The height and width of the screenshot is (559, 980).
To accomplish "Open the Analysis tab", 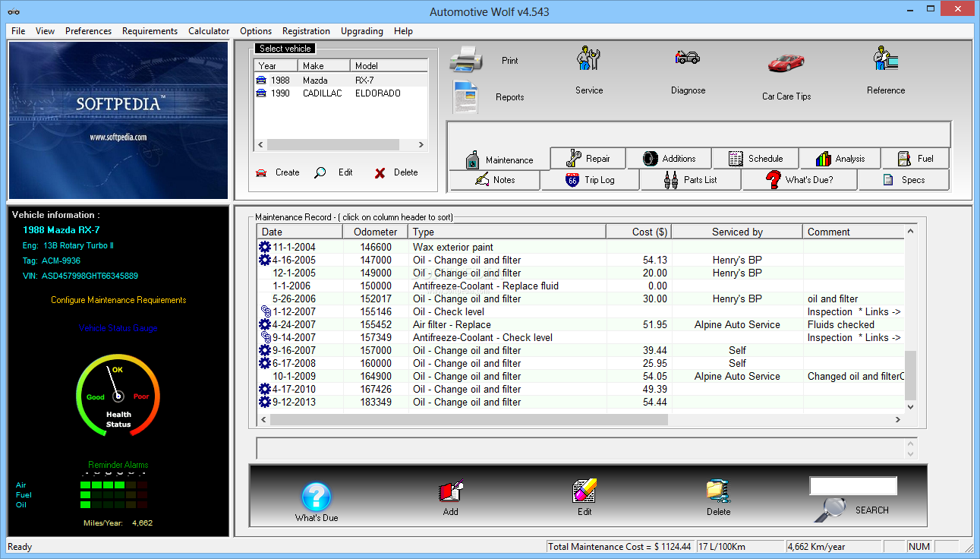I will pyautogui.click(x=840, y=158).
